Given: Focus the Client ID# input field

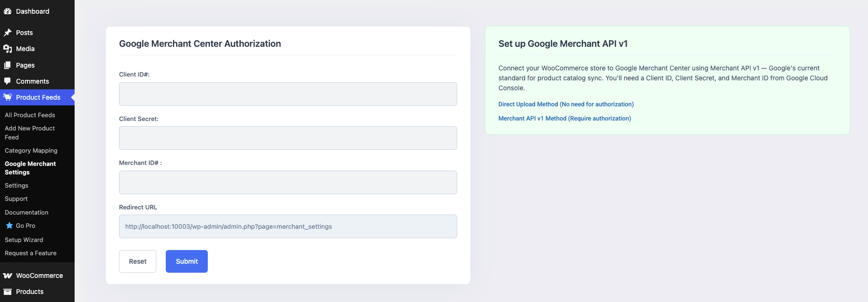Looking at the screenshot, I should tap(288, 94).
